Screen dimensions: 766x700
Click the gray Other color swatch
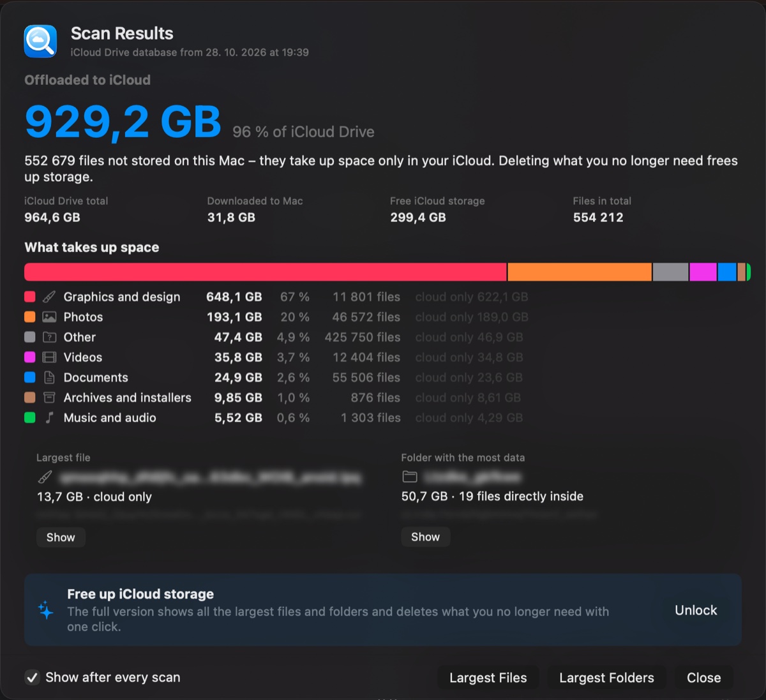pyautogui.click(x=29, y=337)
